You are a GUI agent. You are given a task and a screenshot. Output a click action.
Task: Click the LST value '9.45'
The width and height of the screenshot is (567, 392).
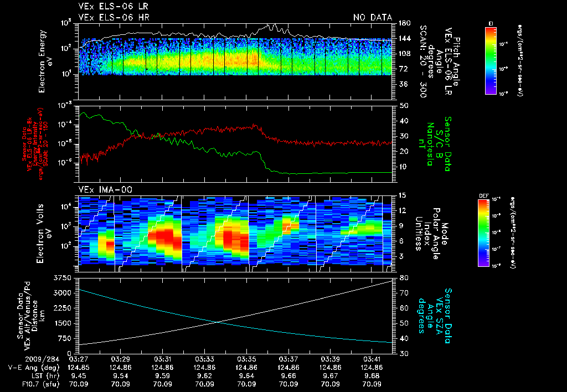pos(79,376)
